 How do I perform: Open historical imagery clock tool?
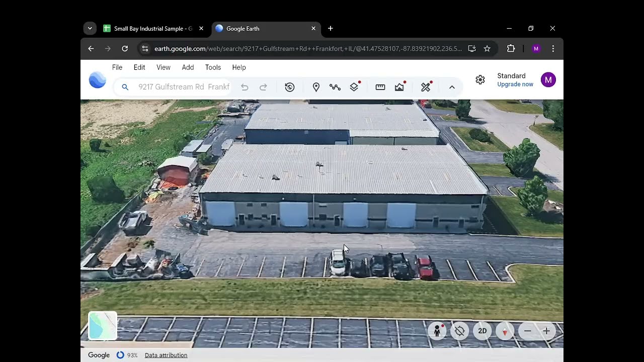290,87
